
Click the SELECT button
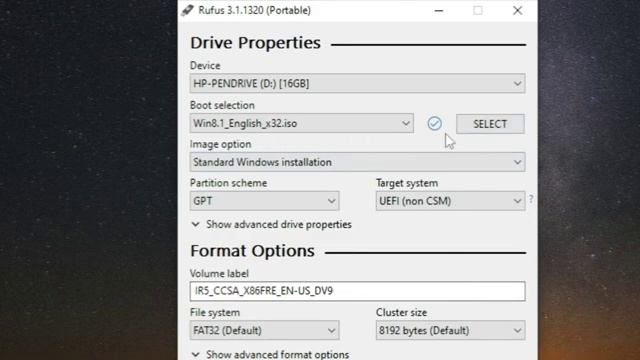point(490,124)
